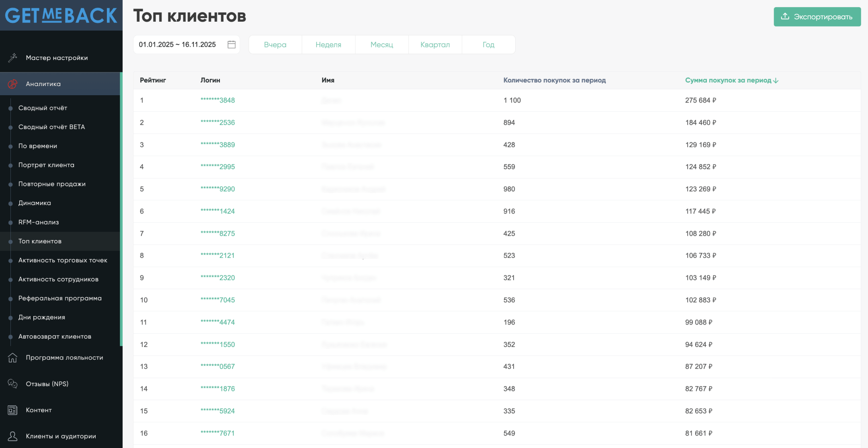
Task: Click the chat bubbles NPS reviews icon
Action: pyautogui.click(x=12, y=384)
